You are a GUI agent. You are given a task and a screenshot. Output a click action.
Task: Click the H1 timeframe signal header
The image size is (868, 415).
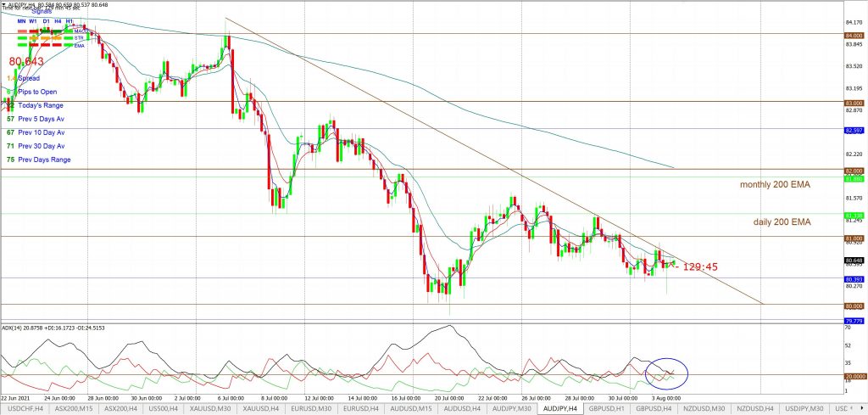tap(70, 21)
